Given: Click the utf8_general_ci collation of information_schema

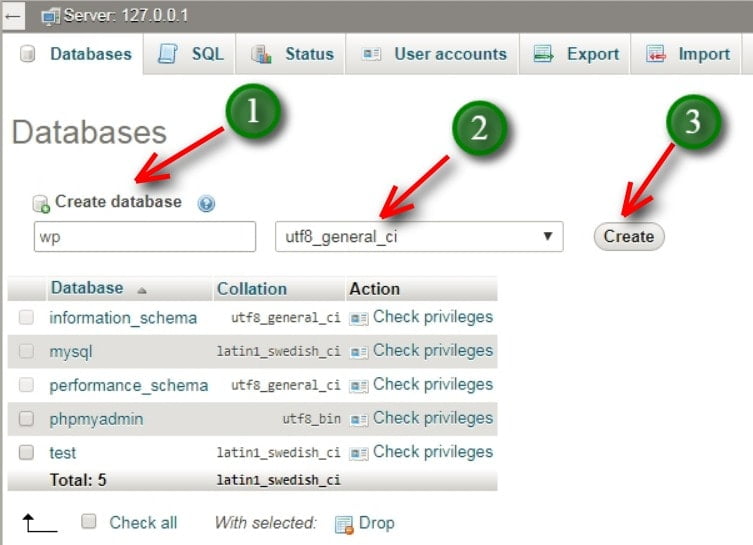Looking at the screenshot, I should coord(285,318).
